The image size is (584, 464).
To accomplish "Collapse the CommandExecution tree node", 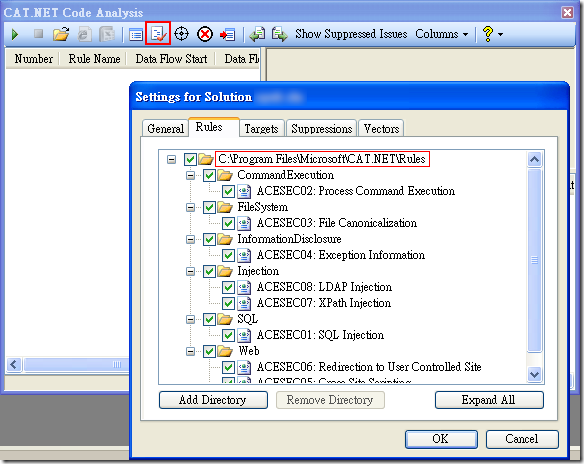I will pos(190,175).
